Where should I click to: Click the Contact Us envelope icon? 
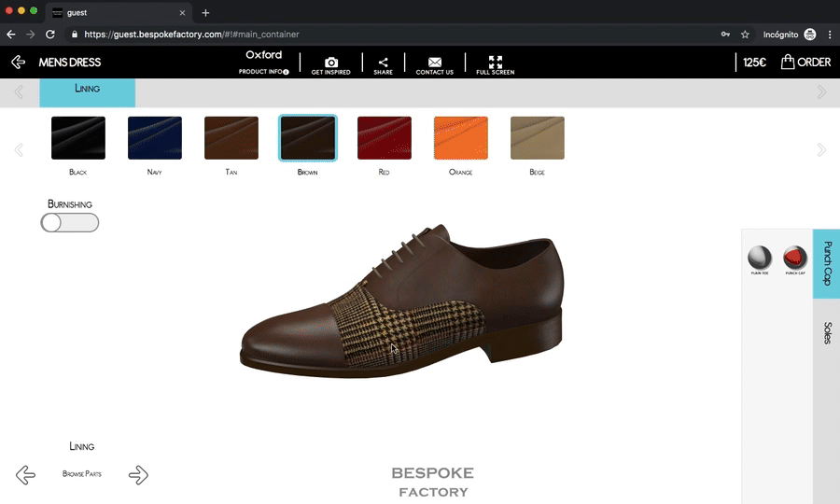[x=435, y=62]
